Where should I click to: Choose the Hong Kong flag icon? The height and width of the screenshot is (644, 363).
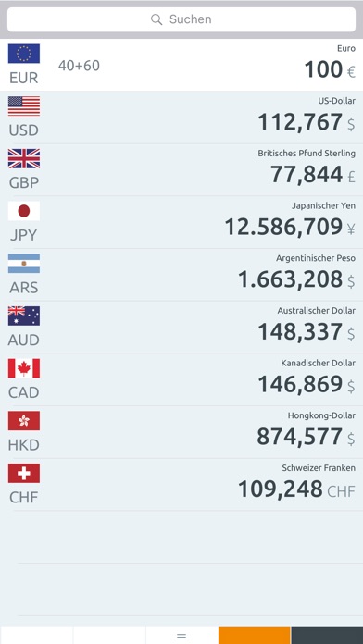[24, 421]
